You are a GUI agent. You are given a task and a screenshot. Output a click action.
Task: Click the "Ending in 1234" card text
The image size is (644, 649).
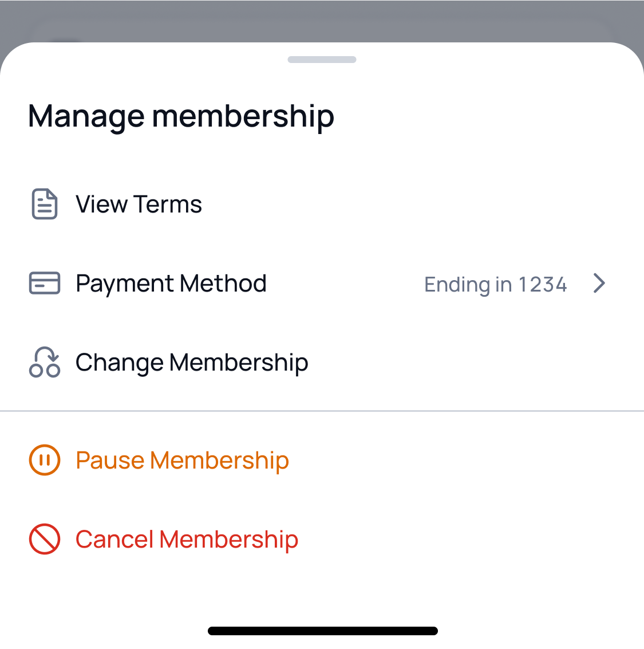point(495,285)
